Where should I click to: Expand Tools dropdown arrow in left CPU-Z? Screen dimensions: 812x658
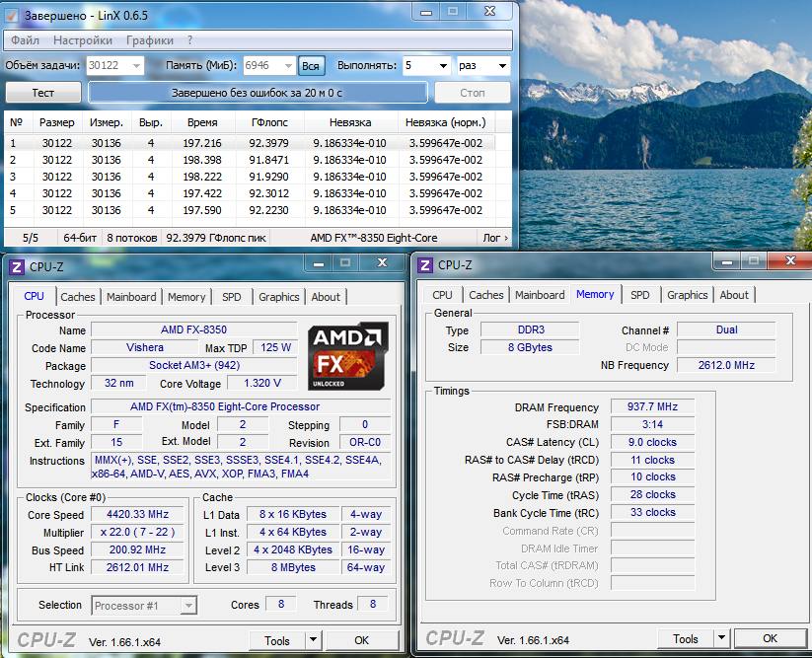(314, 641)
